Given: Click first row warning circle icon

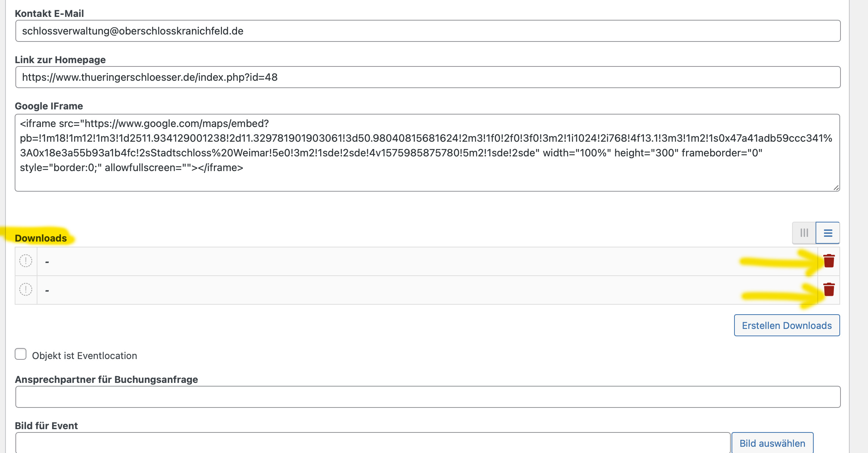Looking at the screenshot, I should click(26, 261).
